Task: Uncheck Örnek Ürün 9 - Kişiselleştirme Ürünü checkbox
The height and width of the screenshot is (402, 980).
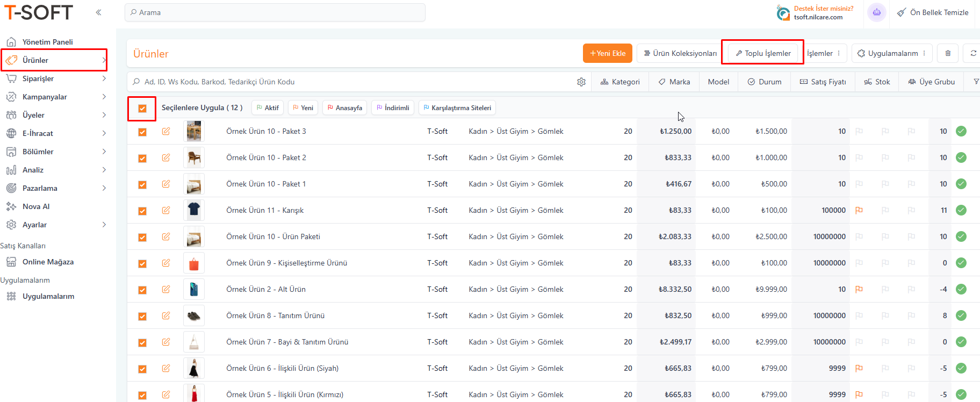Action: [142, 264]
